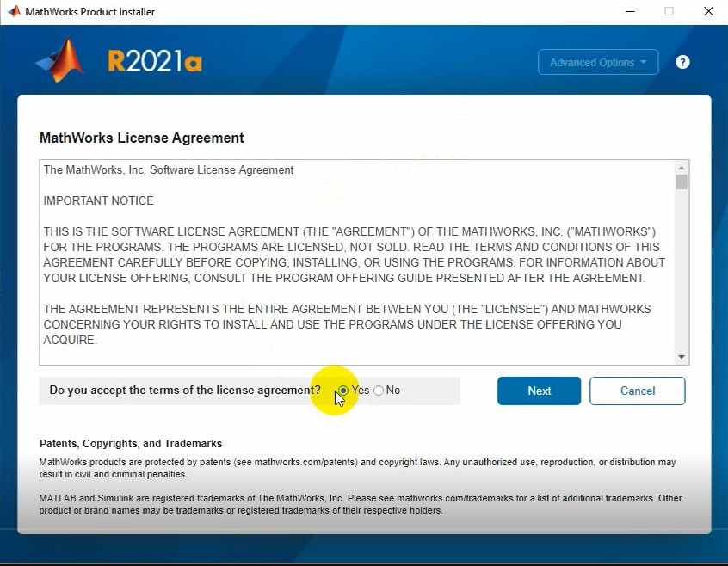Close the MathWorks Product Installer window
Image resolution: width=728 pixels, height=566 pixels.
(x=708, y=12)
